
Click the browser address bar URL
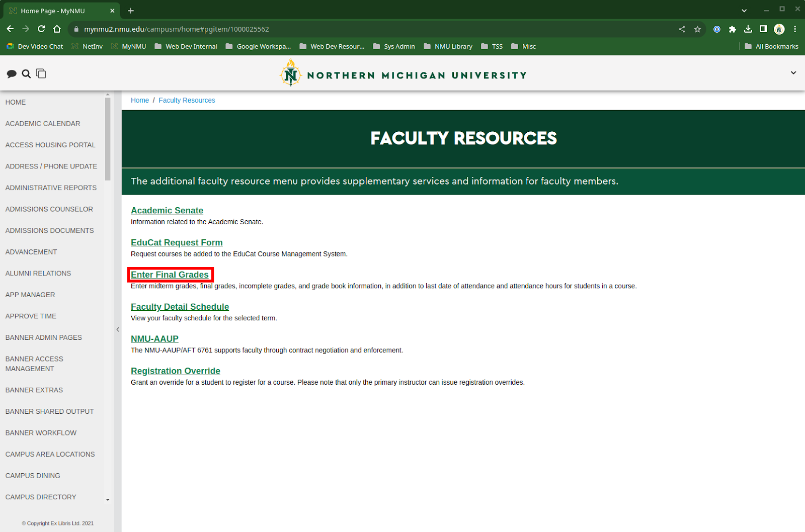176,29
